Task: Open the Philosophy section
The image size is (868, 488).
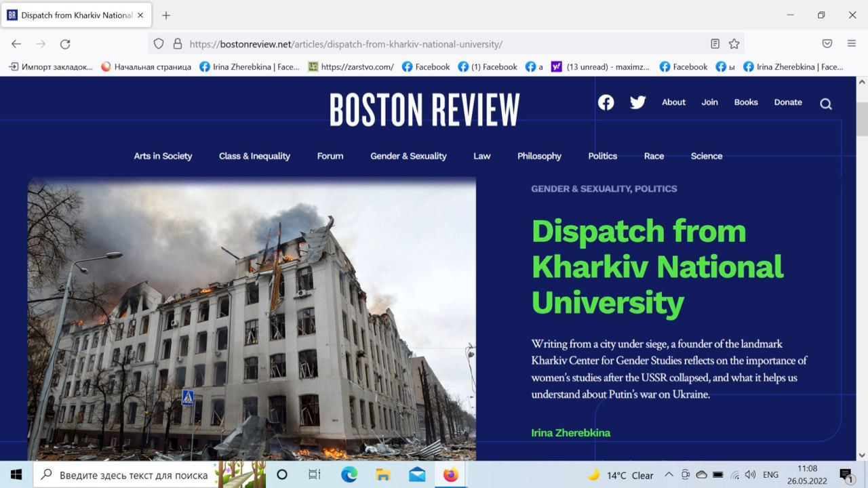Action: pyautogui.click(x=539, y=156)
